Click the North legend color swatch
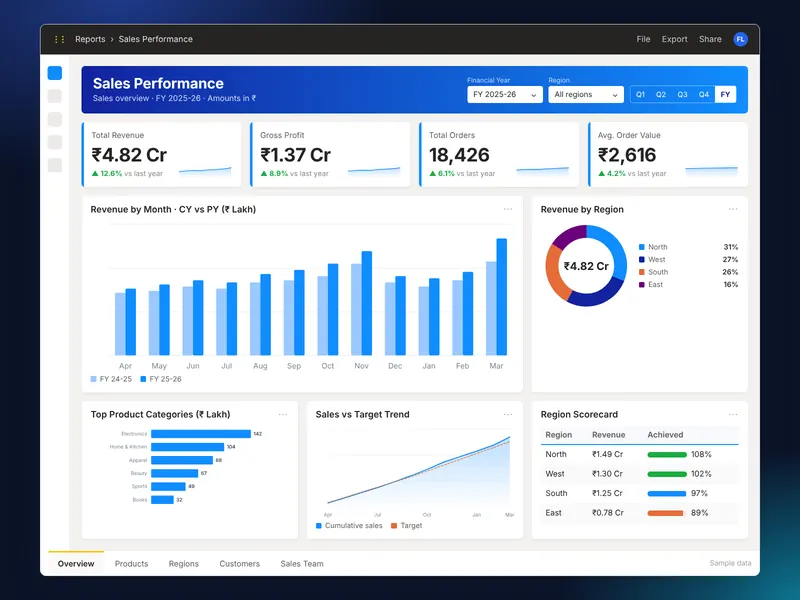The height and width of the screenshot is (600, 800). click(x=641, y=247)
